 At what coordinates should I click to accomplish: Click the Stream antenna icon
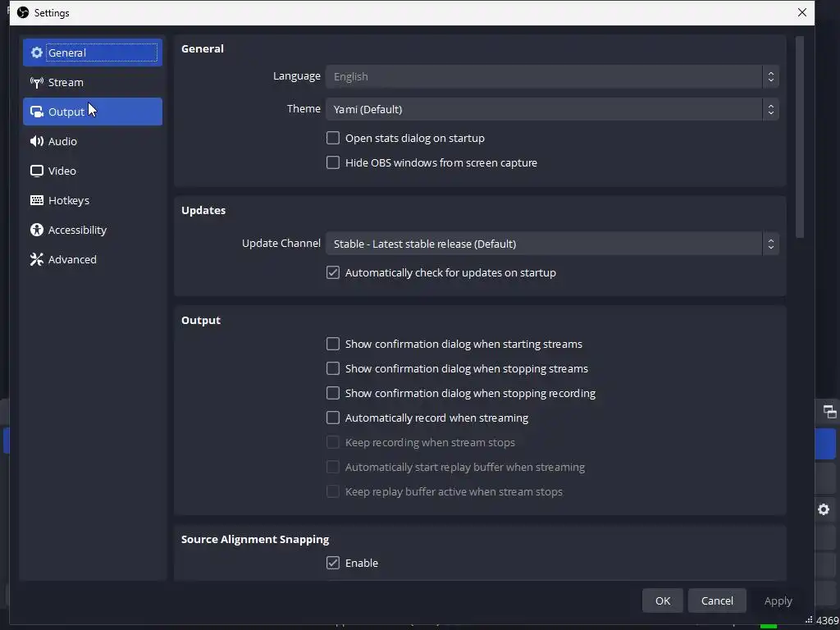coord(37,82)
